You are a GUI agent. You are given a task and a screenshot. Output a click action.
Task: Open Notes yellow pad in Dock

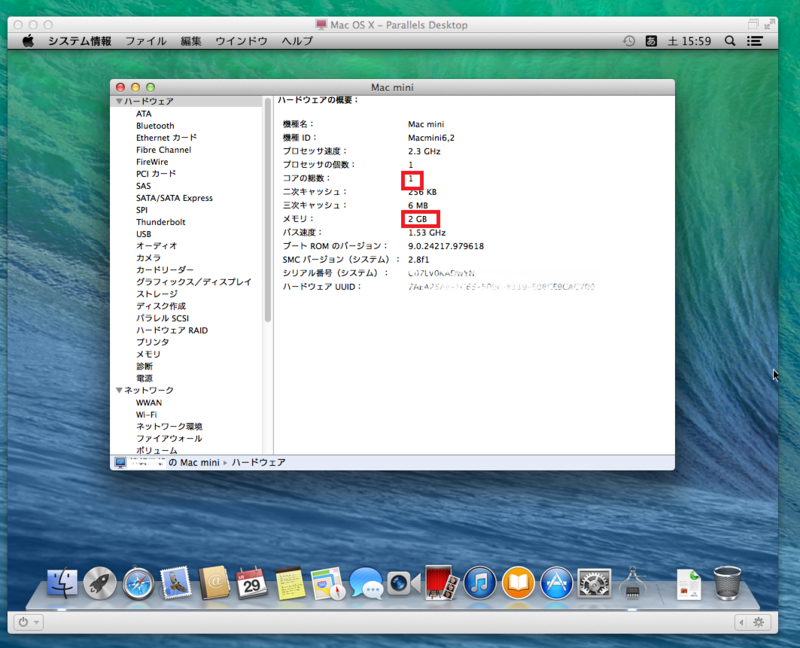coord(290,583)
